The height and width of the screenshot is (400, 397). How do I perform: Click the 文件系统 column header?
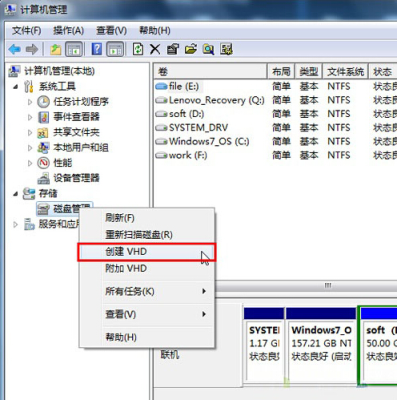point(345,72)
